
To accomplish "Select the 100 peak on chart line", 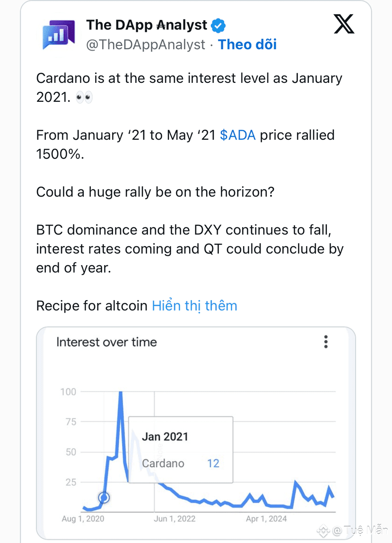I will click(x=121, y=392).
